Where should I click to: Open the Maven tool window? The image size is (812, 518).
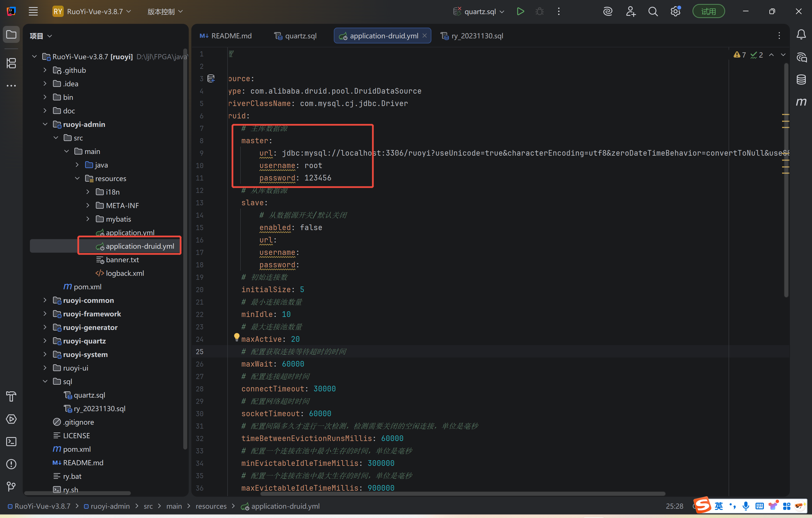(801, 102)
